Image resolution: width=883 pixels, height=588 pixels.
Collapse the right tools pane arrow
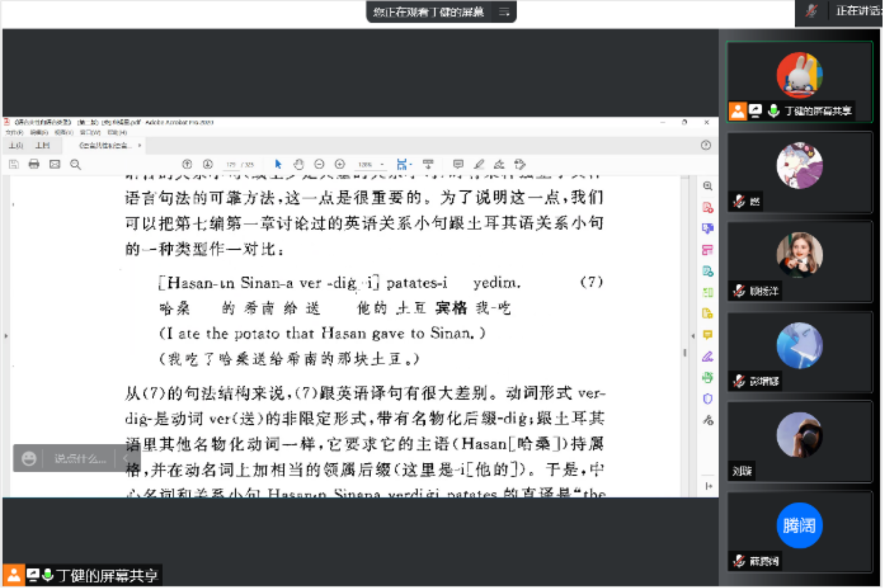point(693,336)
